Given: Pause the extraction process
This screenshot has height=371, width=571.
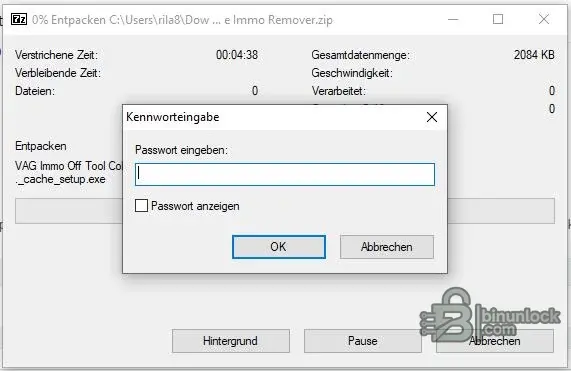Looking at the screenshot, I should (363, 341).
